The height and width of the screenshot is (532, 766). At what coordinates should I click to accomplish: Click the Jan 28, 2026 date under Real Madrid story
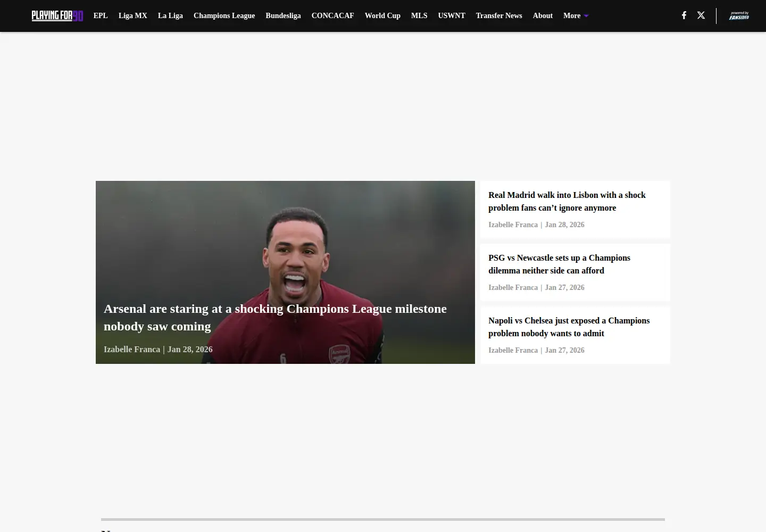tap(564, 225)
